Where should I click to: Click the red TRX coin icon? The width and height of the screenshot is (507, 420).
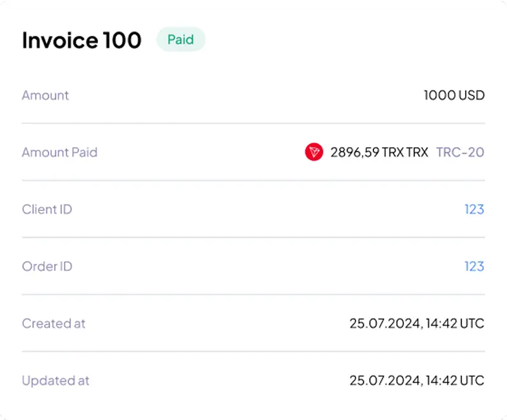pos(313,152)
